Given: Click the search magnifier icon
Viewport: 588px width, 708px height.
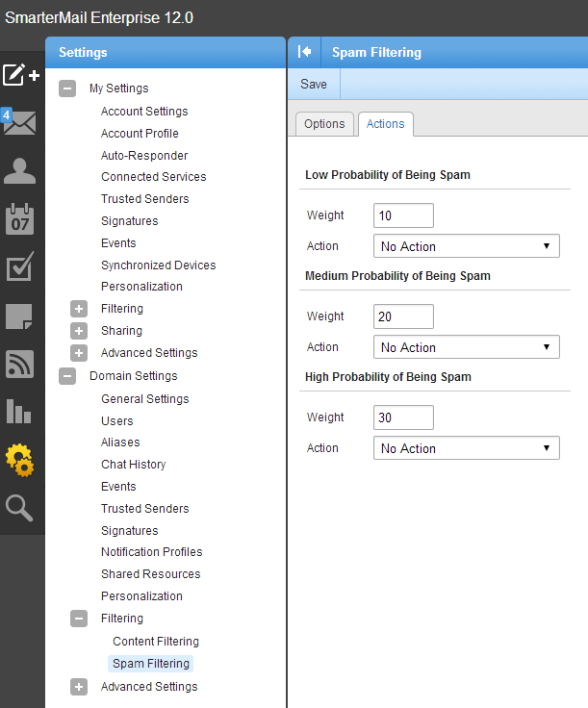Looking at the screenshot, I should pyautogui.click(x=20, y=507).
